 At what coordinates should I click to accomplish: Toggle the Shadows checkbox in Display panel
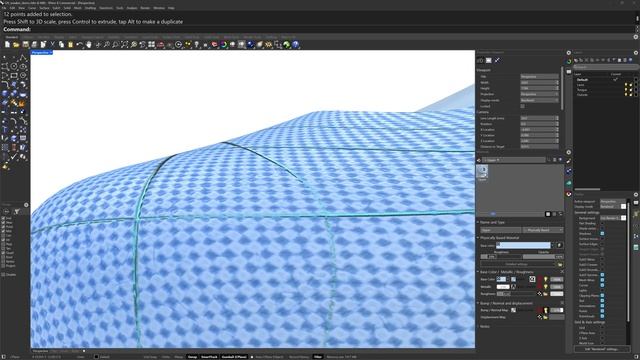[x=602, y=233]
